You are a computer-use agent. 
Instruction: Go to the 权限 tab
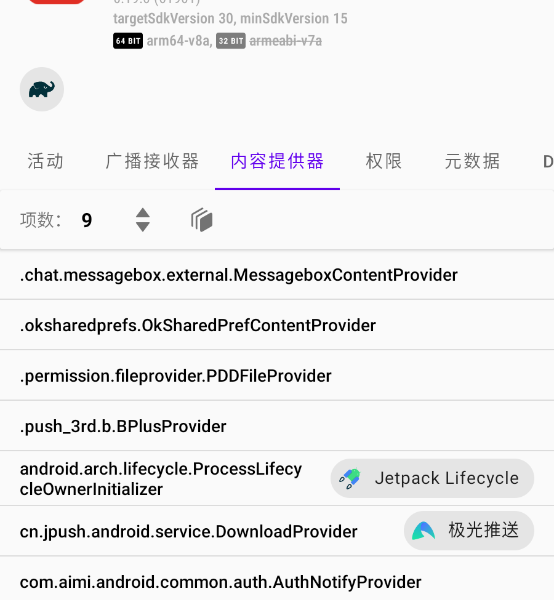(384, 161)
